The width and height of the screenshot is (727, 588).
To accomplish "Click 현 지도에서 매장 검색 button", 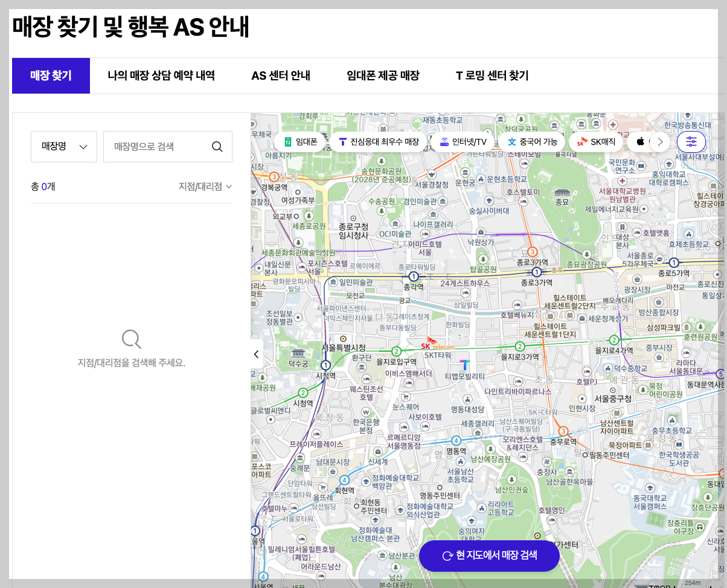I will [x=489, y=555].
